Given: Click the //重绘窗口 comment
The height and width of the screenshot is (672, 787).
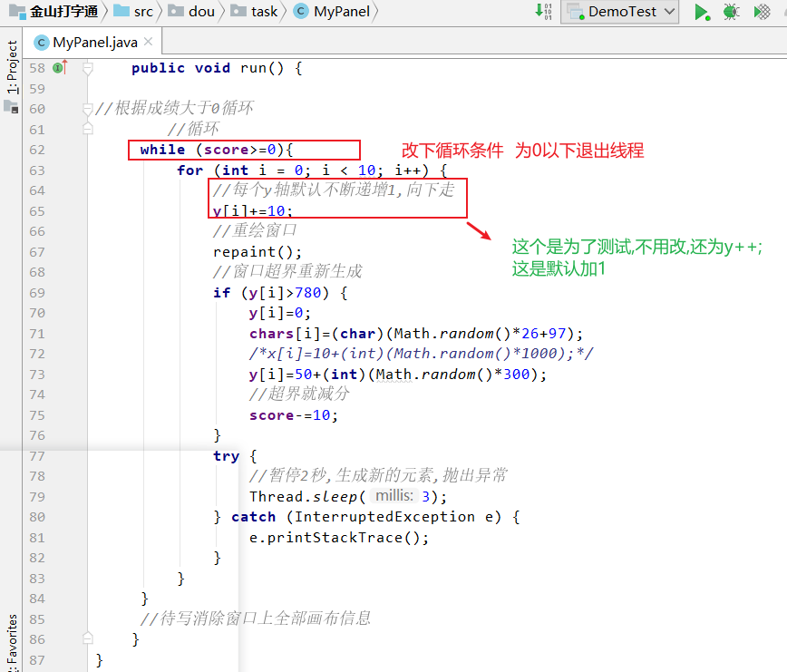Looking at the screenshot, I should 255,231.
